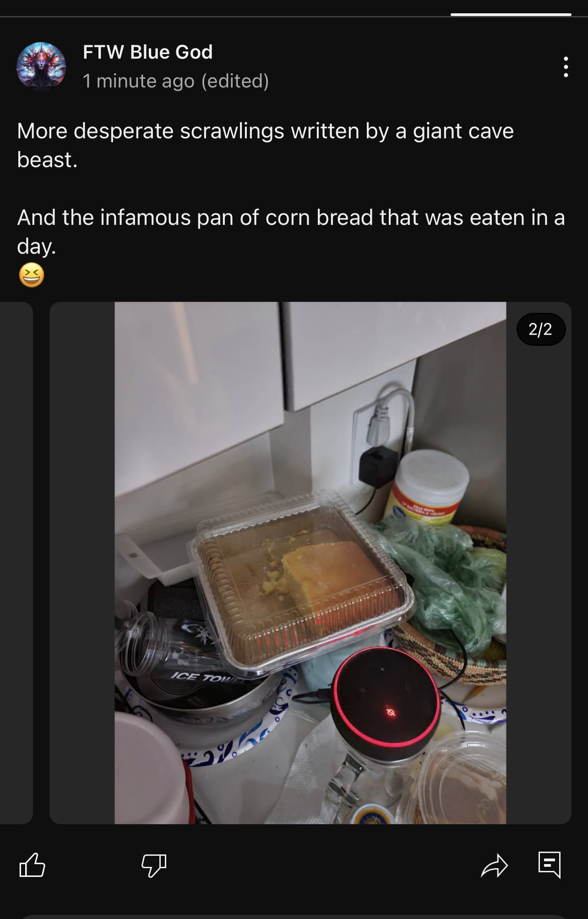The image size is (588, 919).
Task: Go back to the previous image sliver
Action: tap(16, 563)
